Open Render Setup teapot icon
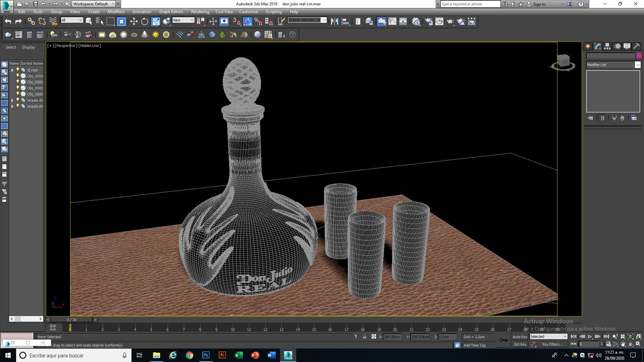The image size is (644, 362). point(429,21)
